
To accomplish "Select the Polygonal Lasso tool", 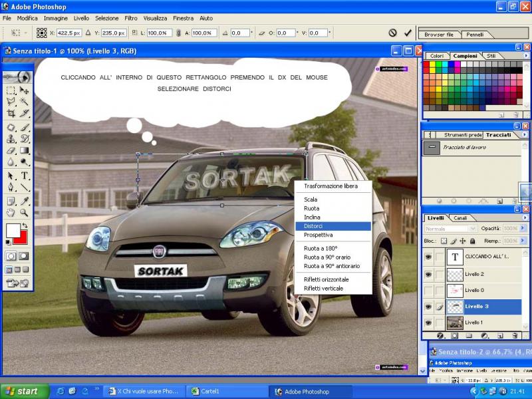I will 11,102.
